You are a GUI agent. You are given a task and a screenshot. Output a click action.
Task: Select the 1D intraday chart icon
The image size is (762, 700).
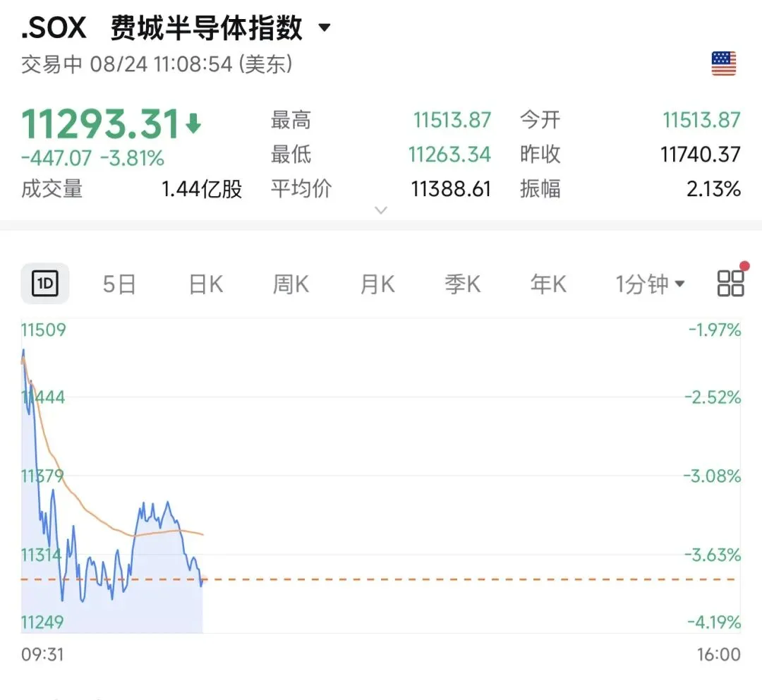pos(44,284)
